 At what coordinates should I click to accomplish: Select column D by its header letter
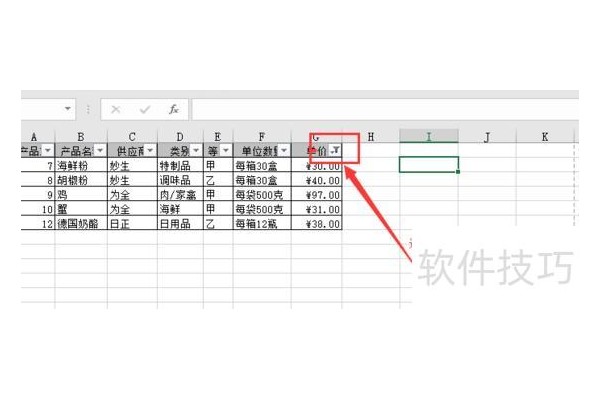[180, 137]
